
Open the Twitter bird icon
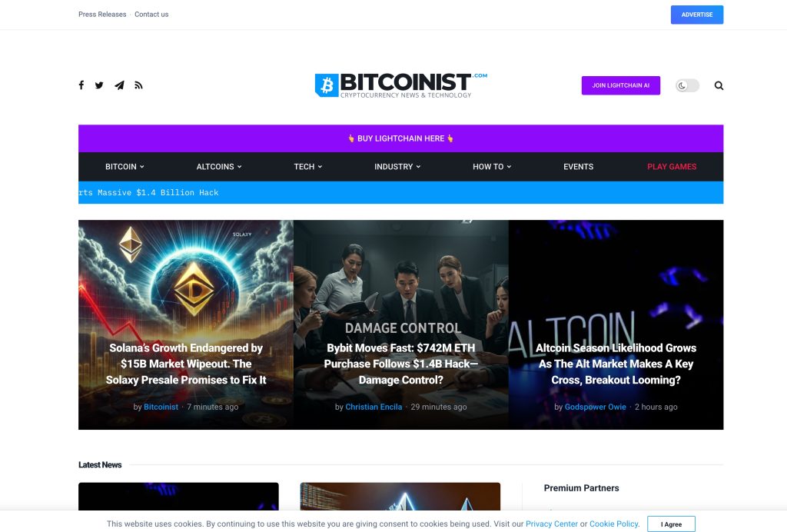99,85
